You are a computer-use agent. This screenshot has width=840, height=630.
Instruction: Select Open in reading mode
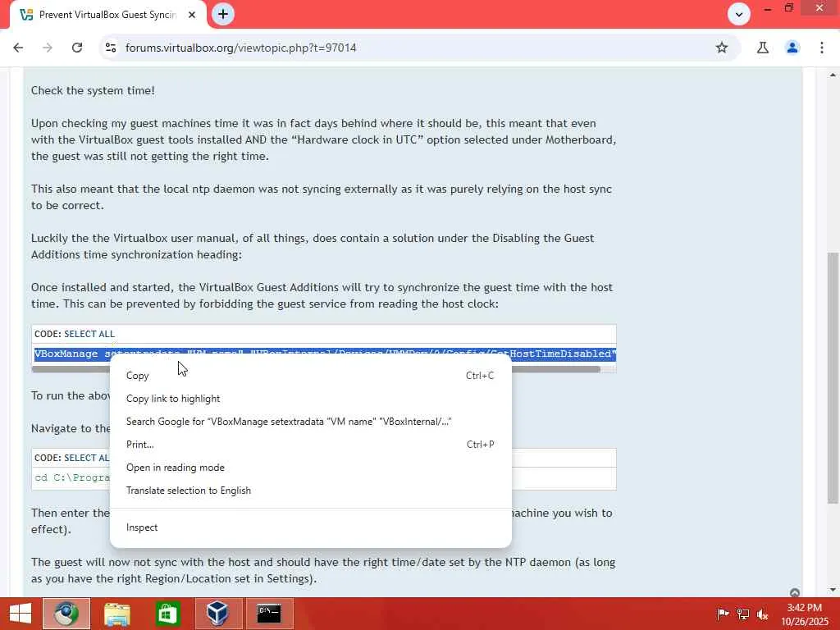(310, 468)
